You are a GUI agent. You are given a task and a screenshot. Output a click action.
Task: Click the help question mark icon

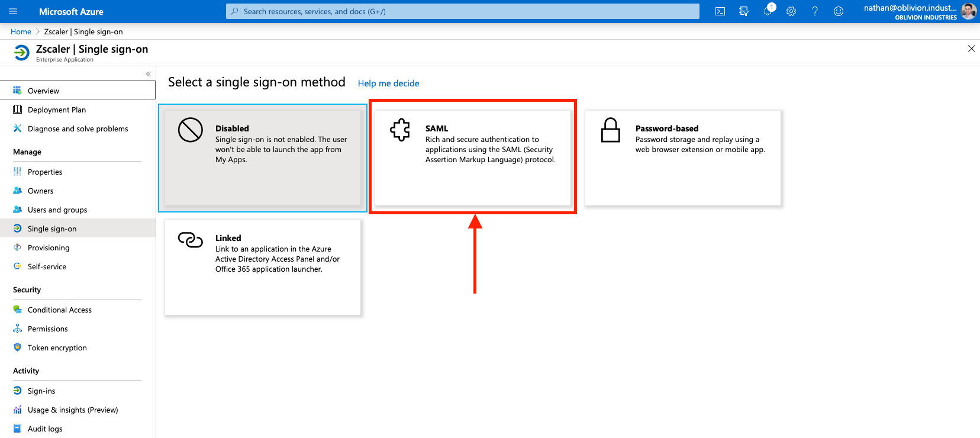pyautogui.click(x=815, y=11)
